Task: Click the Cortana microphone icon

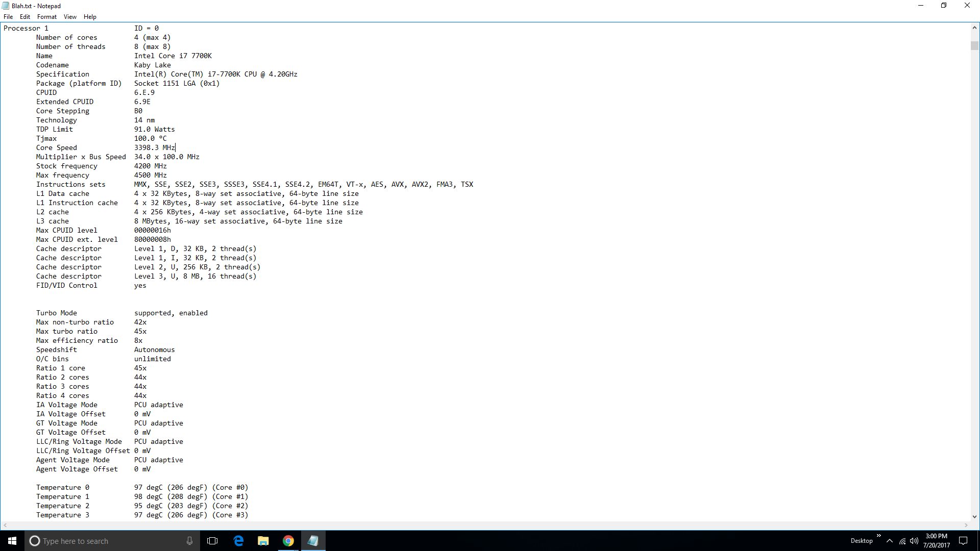Action: pyautogui.click(x=189, y=541)
